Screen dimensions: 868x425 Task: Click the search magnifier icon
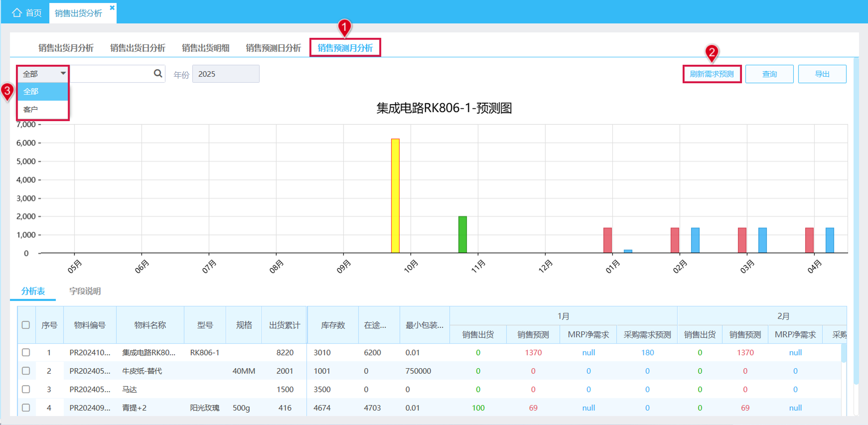click(158, 74)
